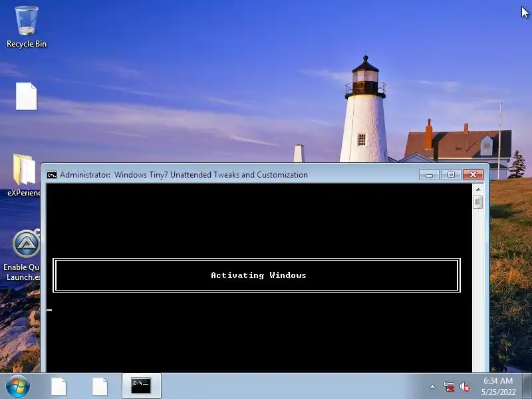This screenshot has width=532, height=399.
Task: Select the Recycle Bin label text
Action: 27,44
